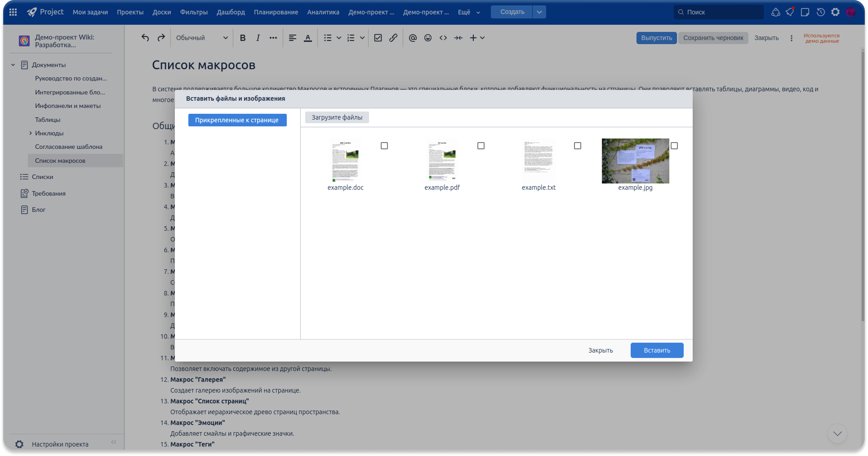Screen dimensions: 868x456
Task: Click the mention @ icon
Action: 412,38
